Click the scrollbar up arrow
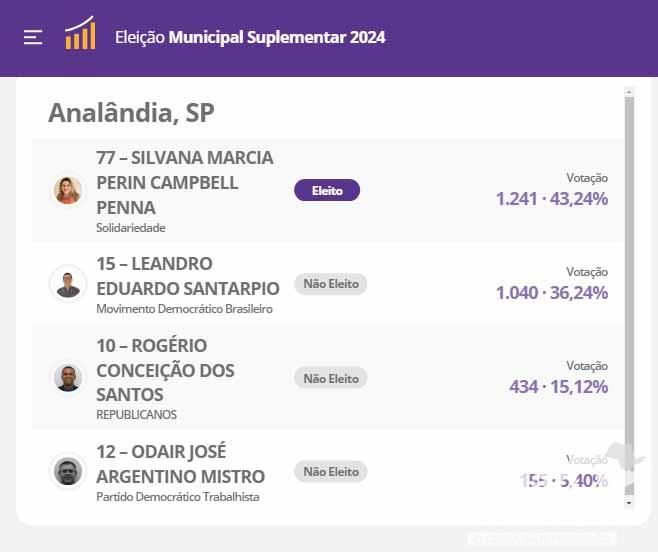 pos(629,93)
